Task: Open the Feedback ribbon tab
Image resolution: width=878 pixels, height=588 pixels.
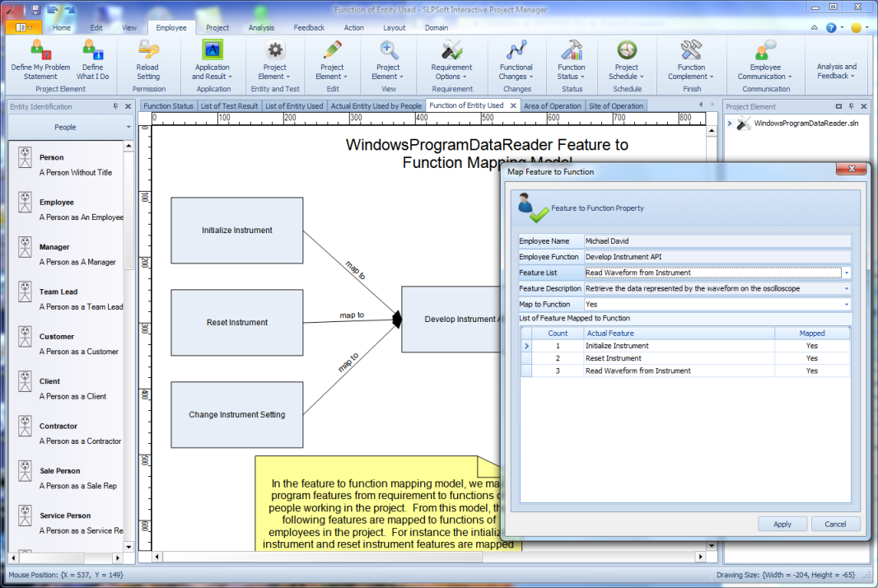Action: tap(309, 27)
